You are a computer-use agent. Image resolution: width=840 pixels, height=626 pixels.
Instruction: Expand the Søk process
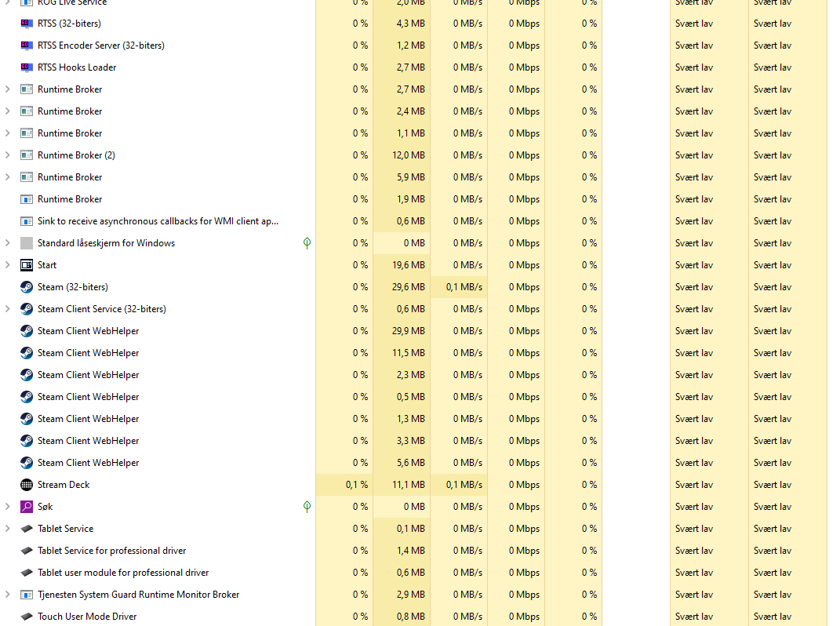8,507
